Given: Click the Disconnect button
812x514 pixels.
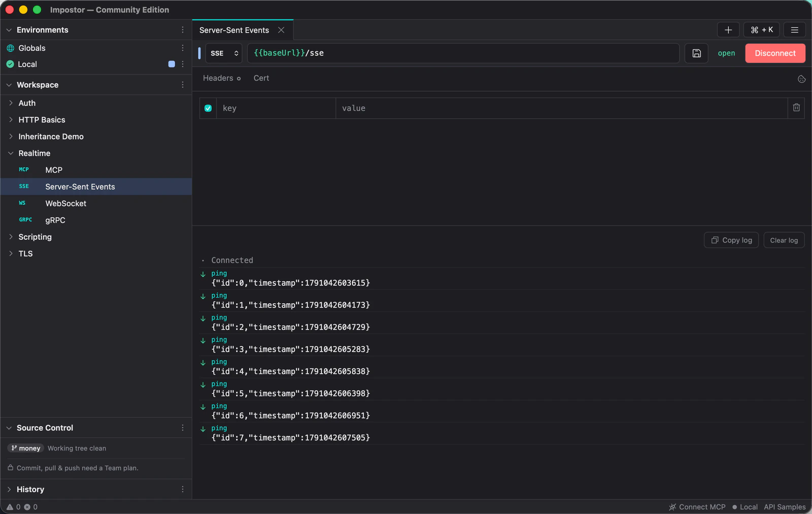Looking at the screenshot, I should [775, 53].
